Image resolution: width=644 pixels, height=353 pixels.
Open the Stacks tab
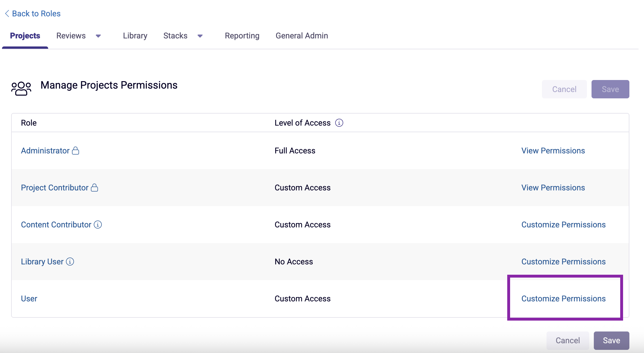coord(175,36)
